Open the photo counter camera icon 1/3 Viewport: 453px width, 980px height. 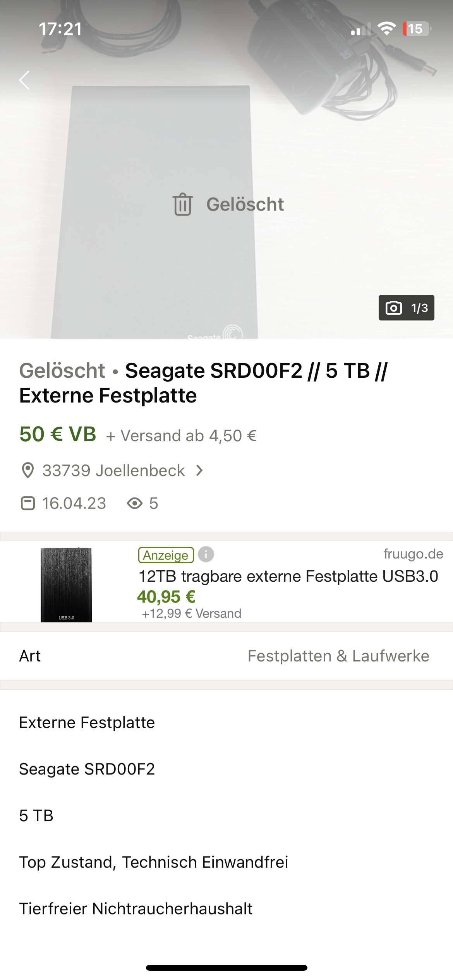click(x=406, y=308)
